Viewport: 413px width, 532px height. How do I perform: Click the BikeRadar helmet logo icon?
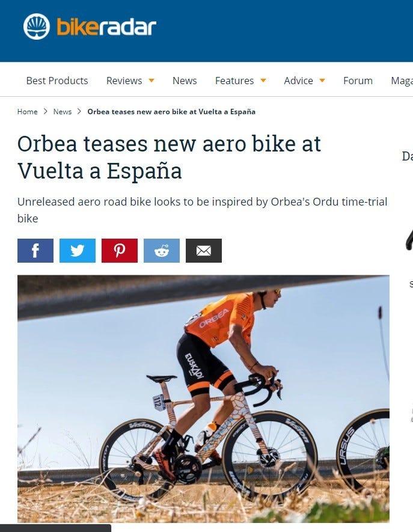(36, 26)
